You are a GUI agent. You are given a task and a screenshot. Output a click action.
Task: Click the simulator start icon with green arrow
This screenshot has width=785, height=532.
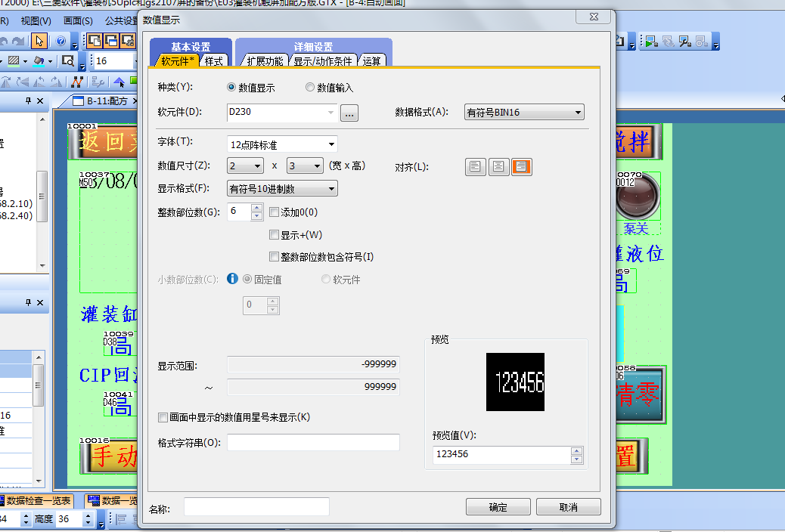click(650, 42)
